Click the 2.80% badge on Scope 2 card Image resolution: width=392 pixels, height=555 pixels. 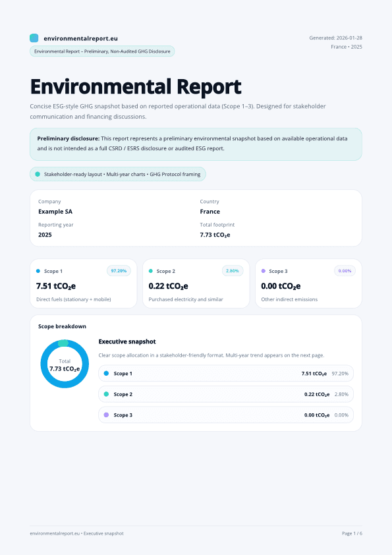(233, 271)
